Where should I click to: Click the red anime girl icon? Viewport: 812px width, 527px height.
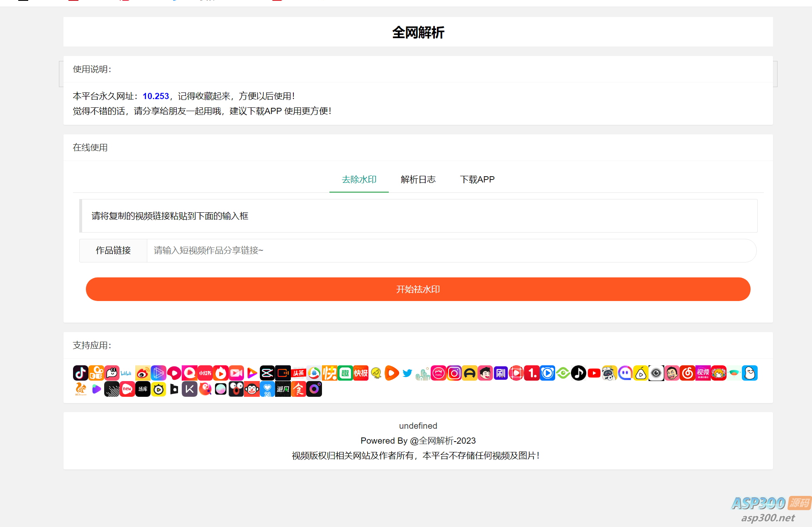(x=719, y=373)
